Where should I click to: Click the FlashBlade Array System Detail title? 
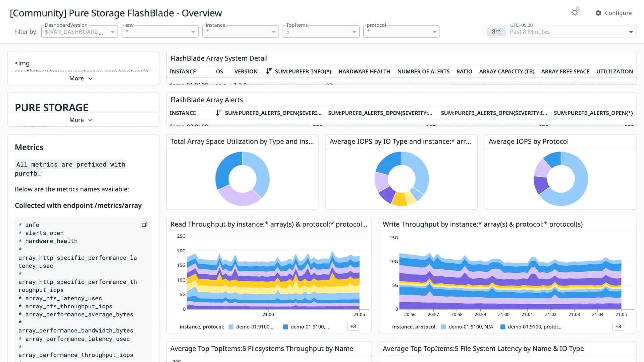219,58
